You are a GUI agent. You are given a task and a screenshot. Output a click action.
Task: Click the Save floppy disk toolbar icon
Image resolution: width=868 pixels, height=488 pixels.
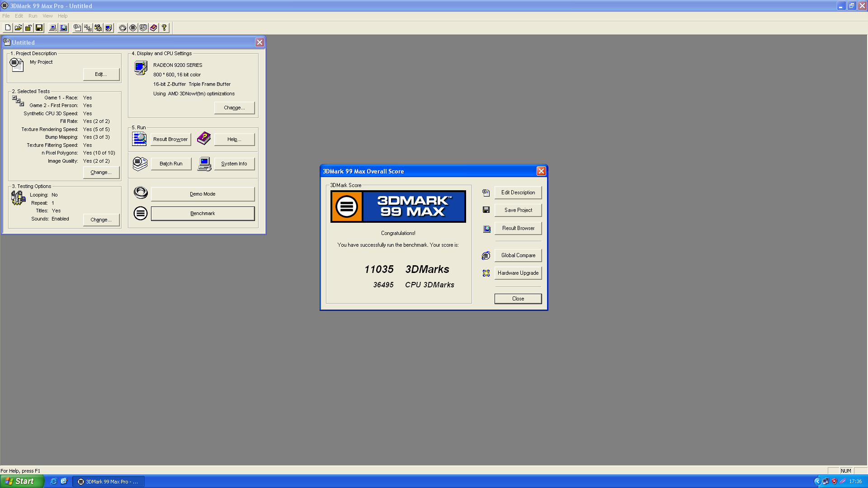[x=39, y=28]
